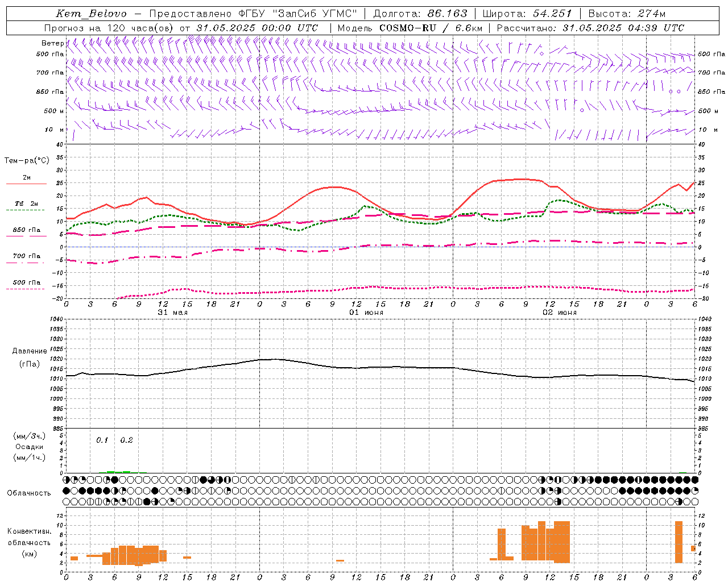Click the Давление pressure panel label

pyautogui.click(x=30, y=351)
